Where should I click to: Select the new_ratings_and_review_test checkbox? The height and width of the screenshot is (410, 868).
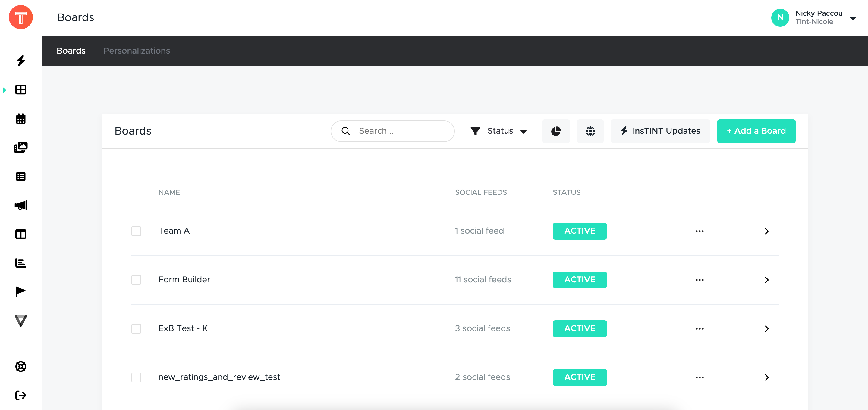coord(136,378)
